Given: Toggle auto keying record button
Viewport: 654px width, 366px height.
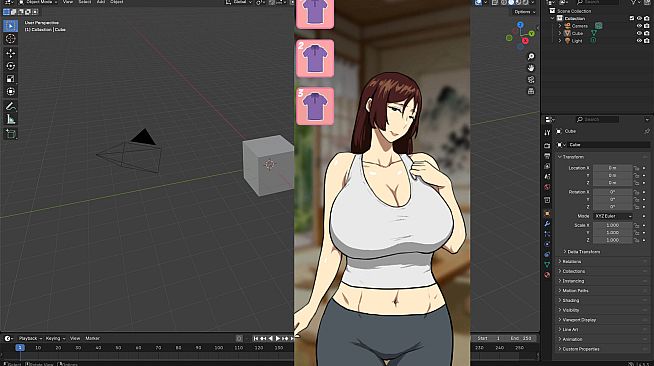Looking at the screenshot, I should [x=239, y=338].
